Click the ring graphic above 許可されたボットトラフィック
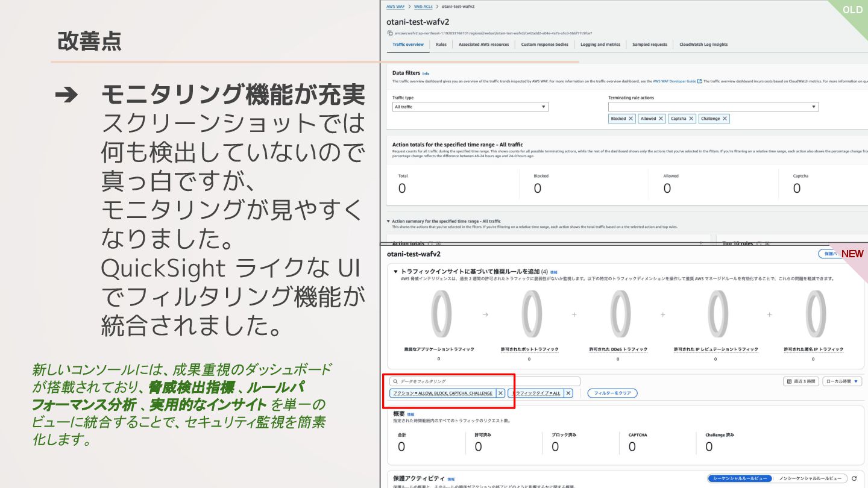868x488 pixels. point(531,313)
